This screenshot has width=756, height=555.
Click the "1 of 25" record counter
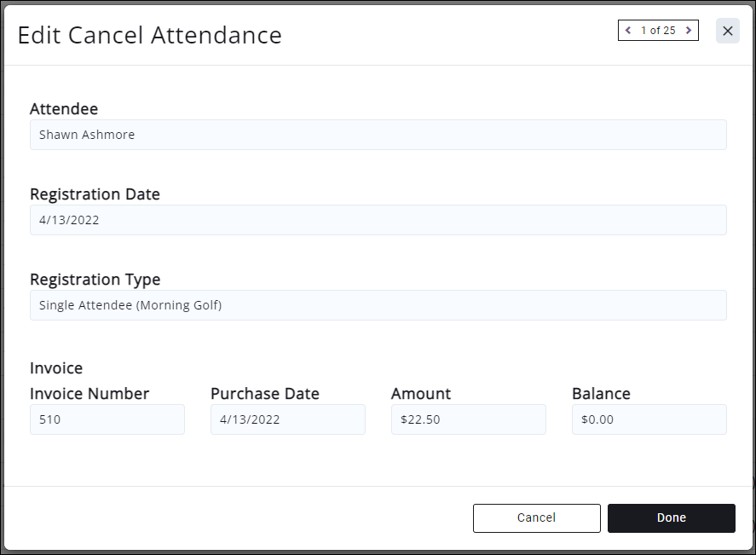click(658, 31)
